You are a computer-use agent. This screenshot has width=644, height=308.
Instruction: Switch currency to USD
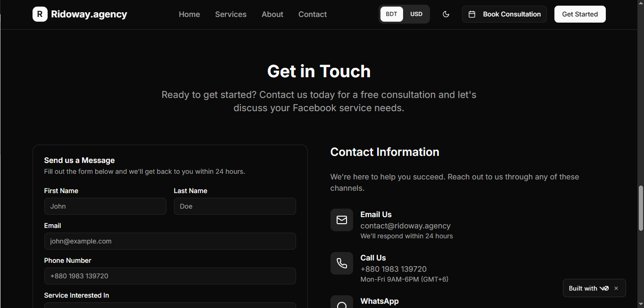(416, 14)
